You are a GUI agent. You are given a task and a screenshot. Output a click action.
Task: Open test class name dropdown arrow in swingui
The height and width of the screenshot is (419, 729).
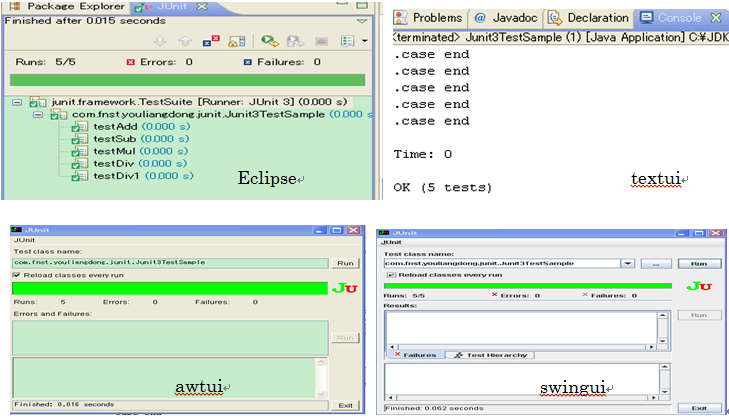pyautogui.click(x=628, y=263)
